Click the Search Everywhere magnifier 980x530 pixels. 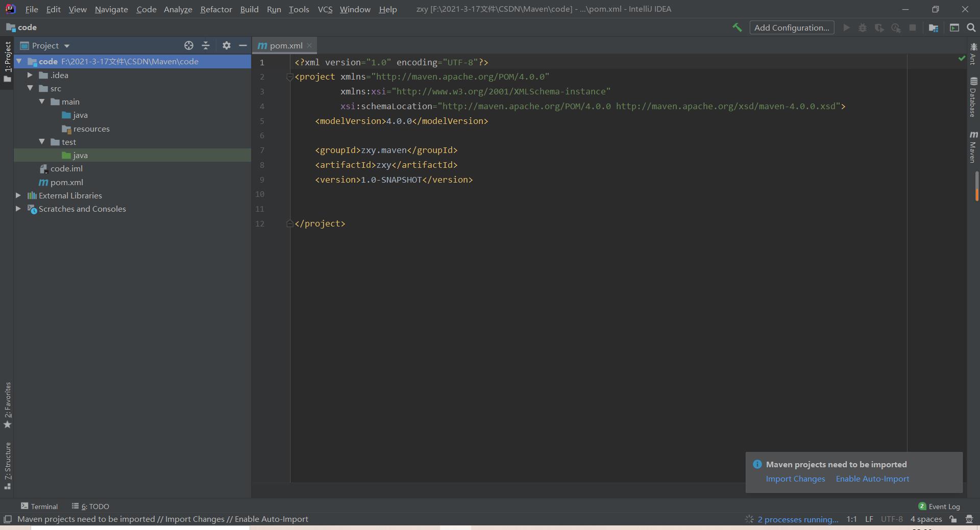[x=971, y=28]
